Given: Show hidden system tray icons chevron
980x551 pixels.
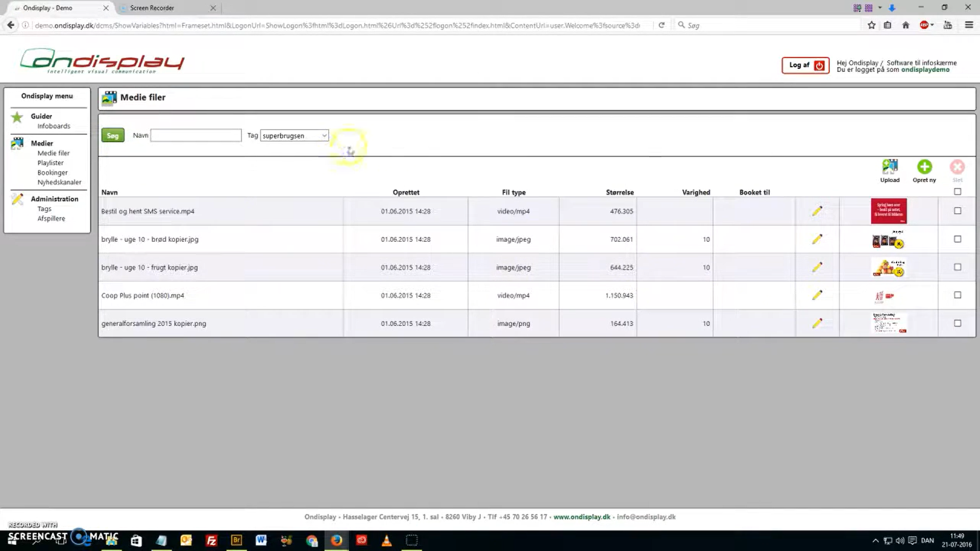Looking at the screenshot, I should [x=875, y=540].
